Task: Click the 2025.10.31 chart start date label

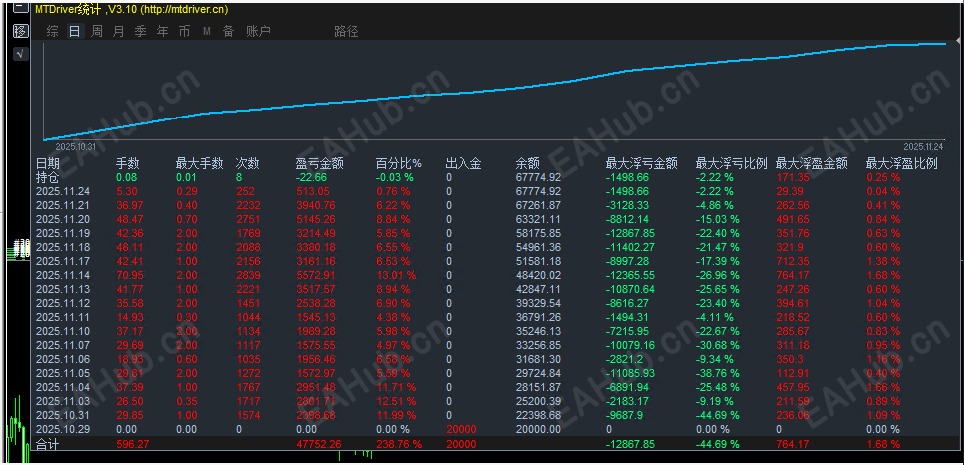Action: [x=76, y=147]
